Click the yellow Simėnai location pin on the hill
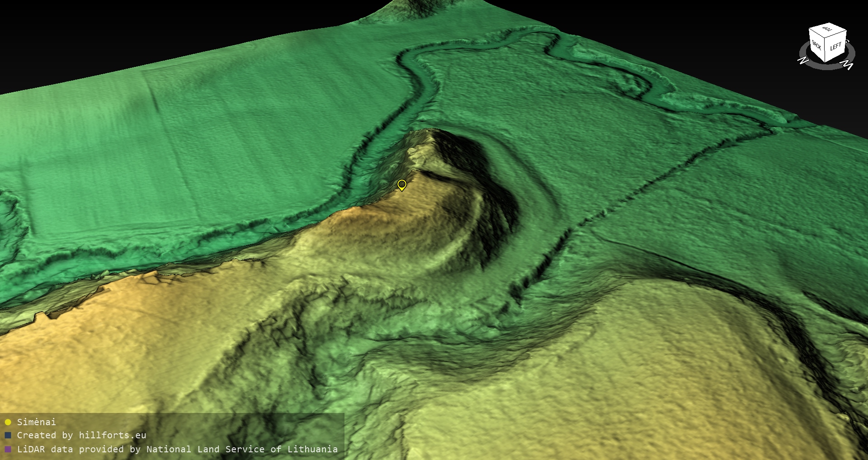 401,185
